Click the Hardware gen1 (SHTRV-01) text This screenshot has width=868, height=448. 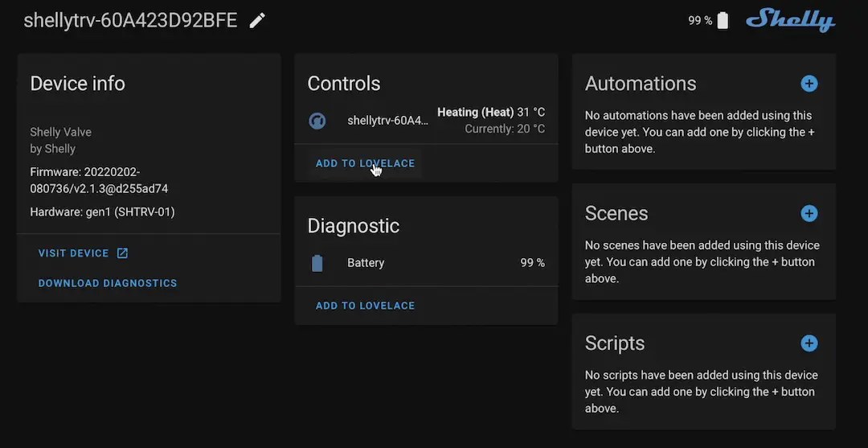102,212
